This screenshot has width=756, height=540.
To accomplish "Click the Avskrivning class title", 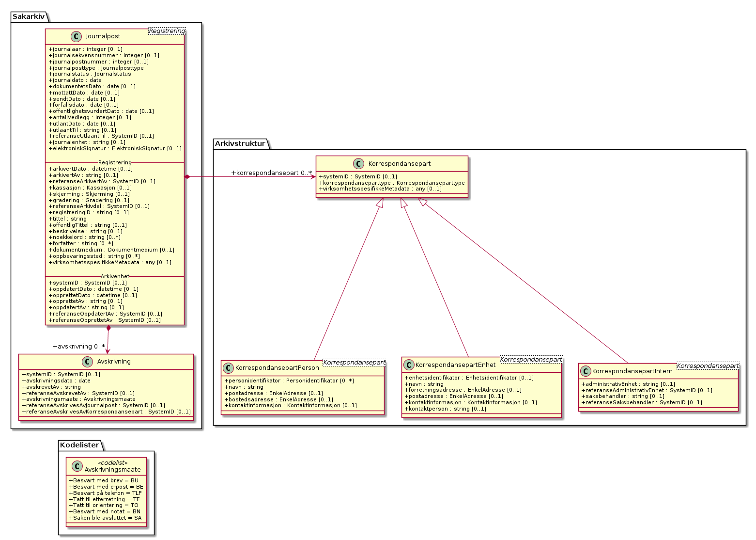I will coord(114,362).
